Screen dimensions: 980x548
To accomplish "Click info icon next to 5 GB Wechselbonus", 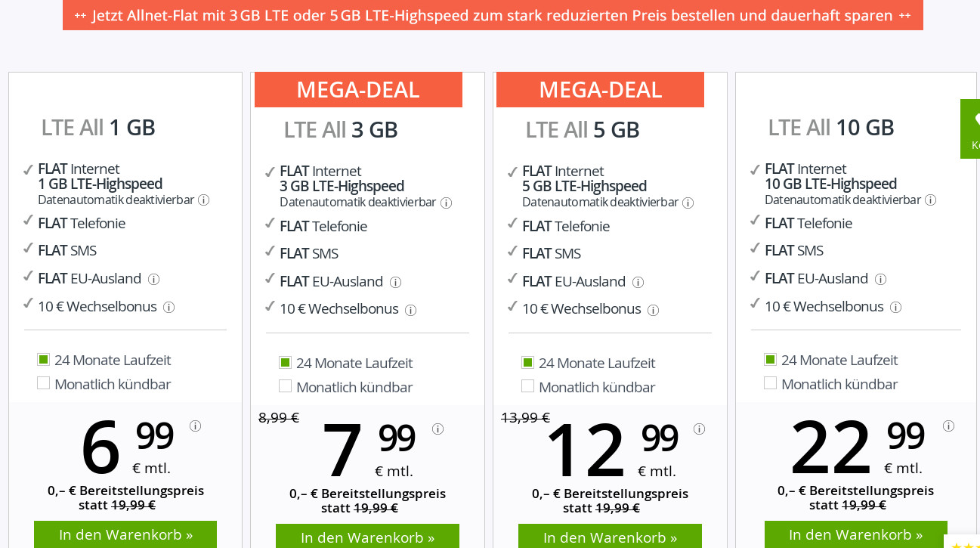I will pyautogui.click(x=653, y=310).
